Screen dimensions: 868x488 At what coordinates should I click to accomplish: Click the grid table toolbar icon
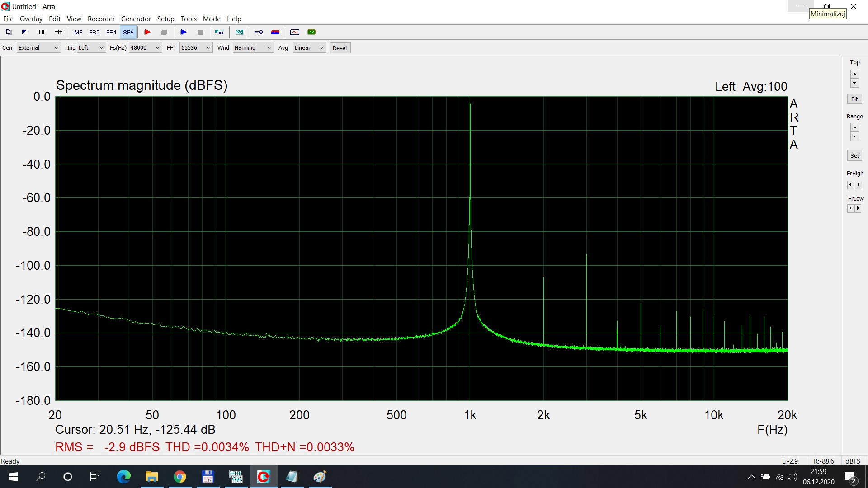click(x=58, y=32)
